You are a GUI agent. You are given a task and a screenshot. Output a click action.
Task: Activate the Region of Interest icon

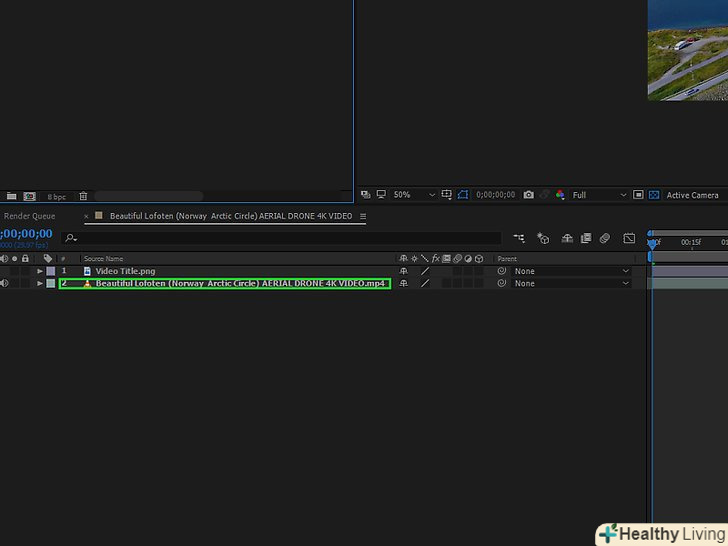pyautogui.click(x=638, y=195)
